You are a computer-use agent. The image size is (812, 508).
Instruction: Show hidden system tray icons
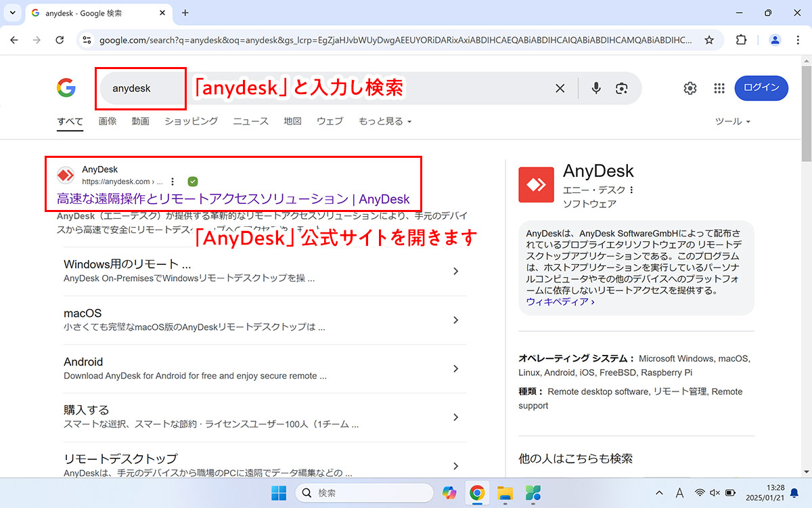point(659,492)
